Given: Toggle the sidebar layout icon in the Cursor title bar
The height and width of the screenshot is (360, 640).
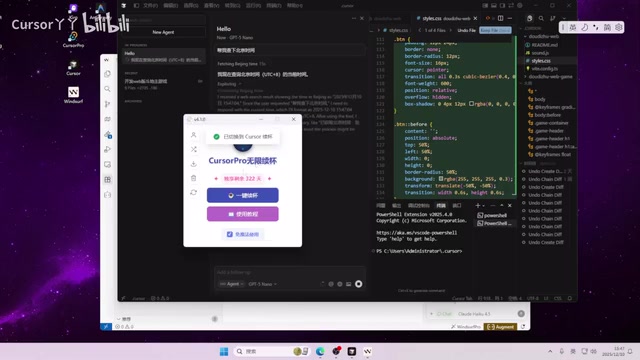Looking at the screenshot, I should pyautogui.click(x=485, y=6).
